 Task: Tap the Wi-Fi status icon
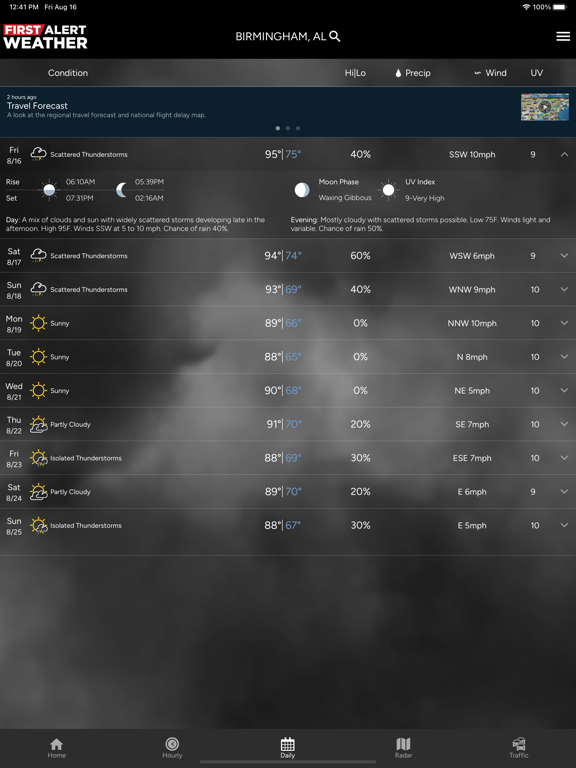527,7
